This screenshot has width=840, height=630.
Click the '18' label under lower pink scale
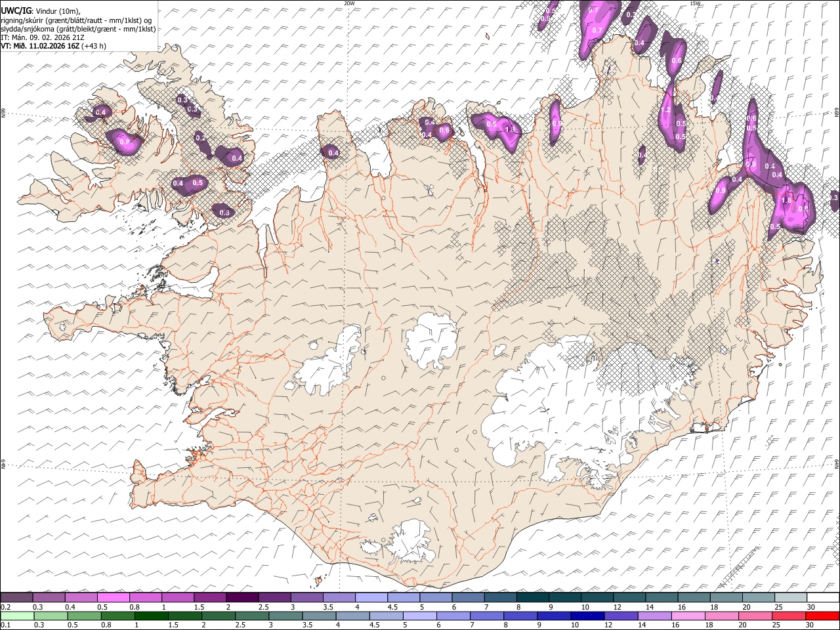(709, 625)
